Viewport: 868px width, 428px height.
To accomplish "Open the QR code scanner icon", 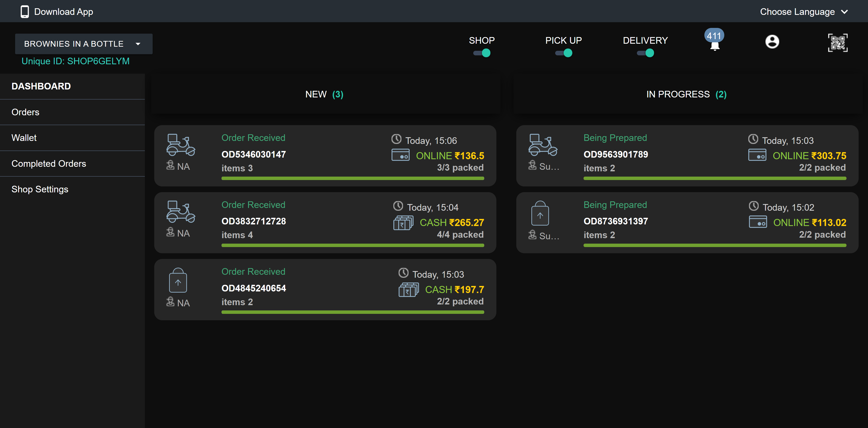I will [x=837, y=43].
